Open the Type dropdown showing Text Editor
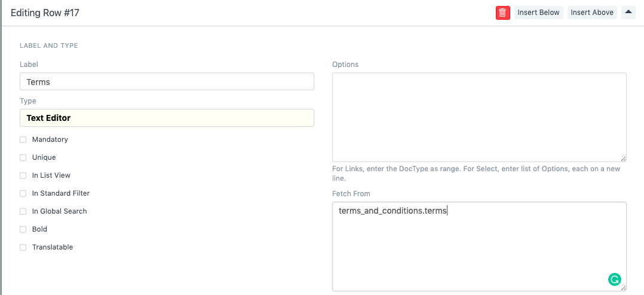This screenshot has height=295, width=644. (x=167, y=118)
